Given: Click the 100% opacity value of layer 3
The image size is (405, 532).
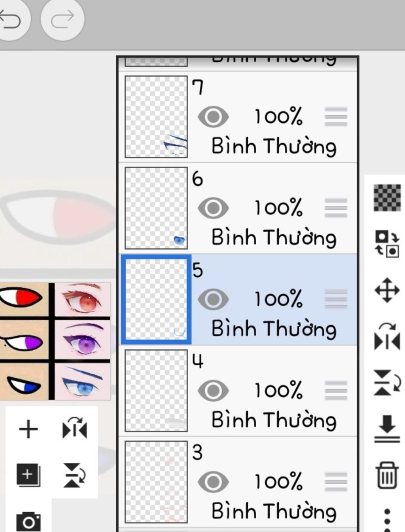Looking at the screenshot, I should tap(278, 482).
